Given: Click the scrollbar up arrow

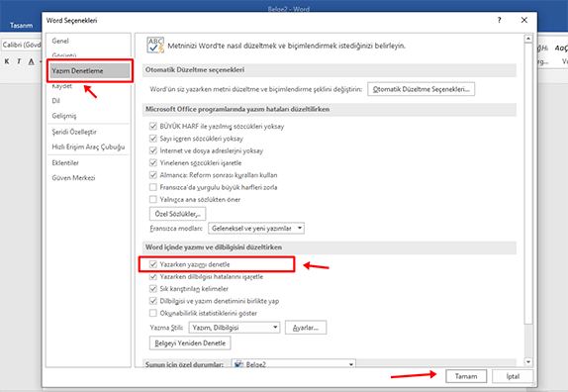Looking at the screenshot, I should click(x=528, y=39).
